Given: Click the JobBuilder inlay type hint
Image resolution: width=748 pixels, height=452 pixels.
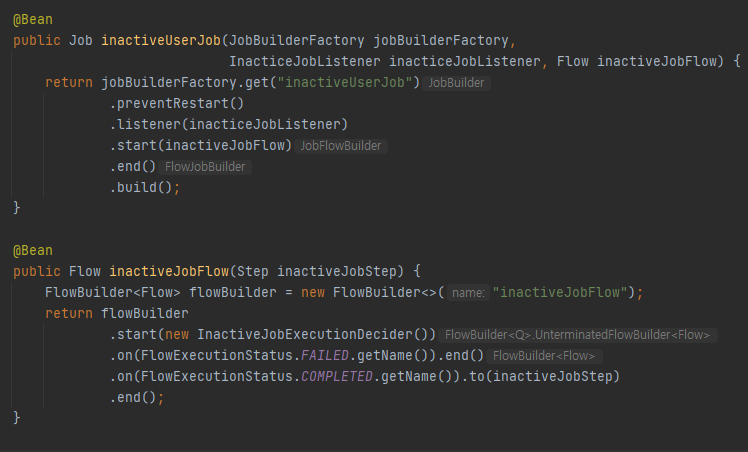Looking at the screenshot, I should [456, 83].
